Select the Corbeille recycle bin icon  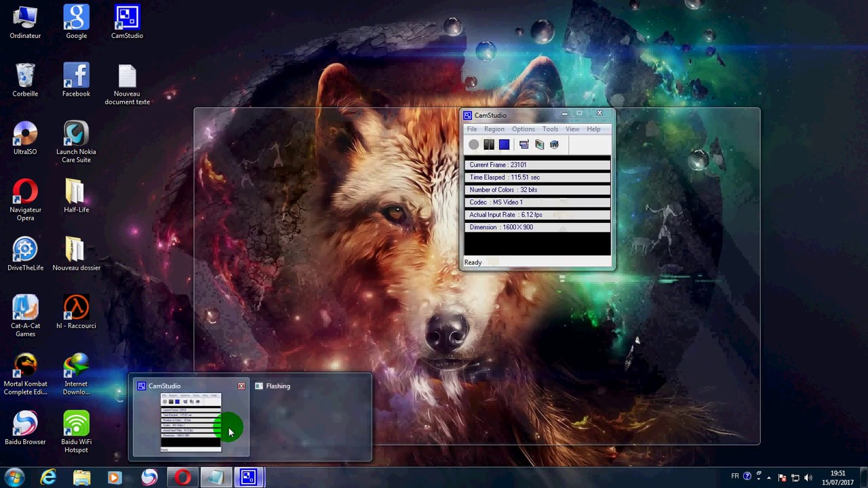tap(25, 80)
